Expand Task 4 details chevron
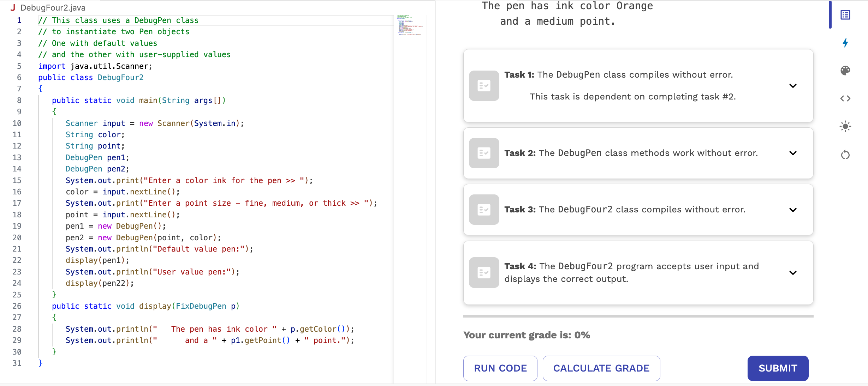 point(793,272)
